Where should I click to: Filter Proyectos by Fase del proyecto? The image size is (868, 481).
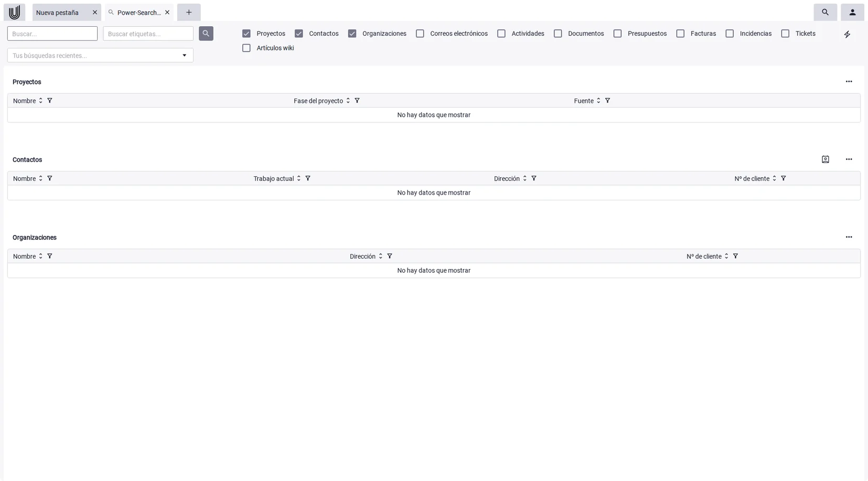point(357,101)
